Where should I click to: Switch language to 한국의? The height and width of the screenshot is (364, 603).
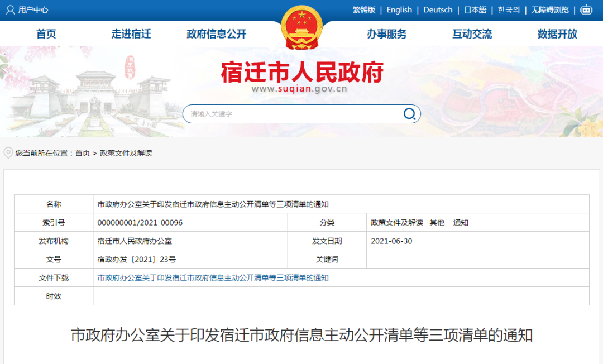[x=509, y=9]
